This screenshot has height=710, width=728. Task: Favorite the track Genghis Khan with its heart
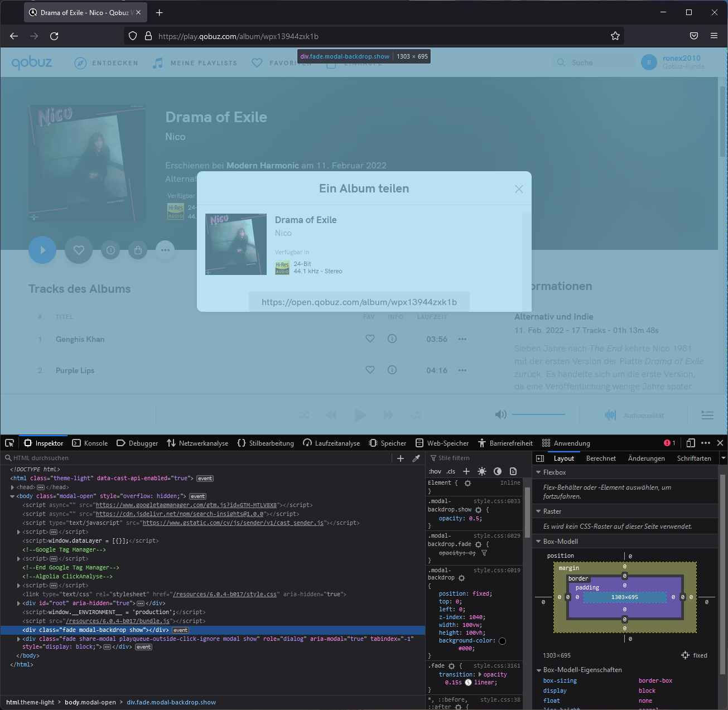click(x=370, y=339)
